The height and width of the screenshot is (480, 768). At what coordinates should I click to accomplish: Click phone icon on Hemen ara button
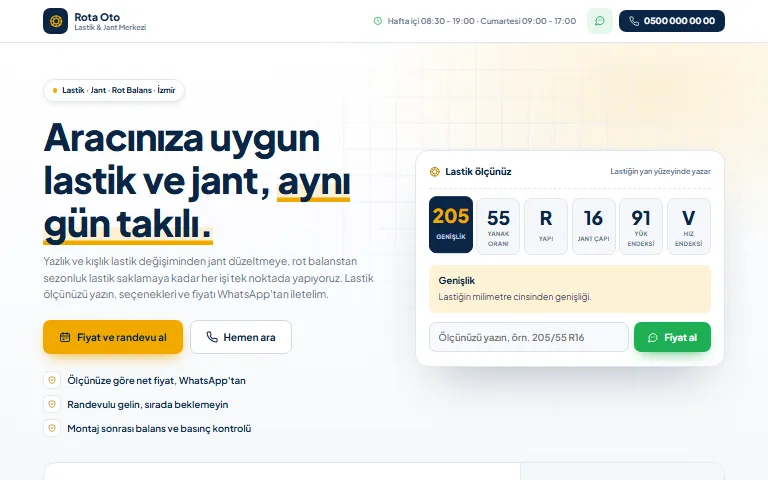(x=212, y=337)
